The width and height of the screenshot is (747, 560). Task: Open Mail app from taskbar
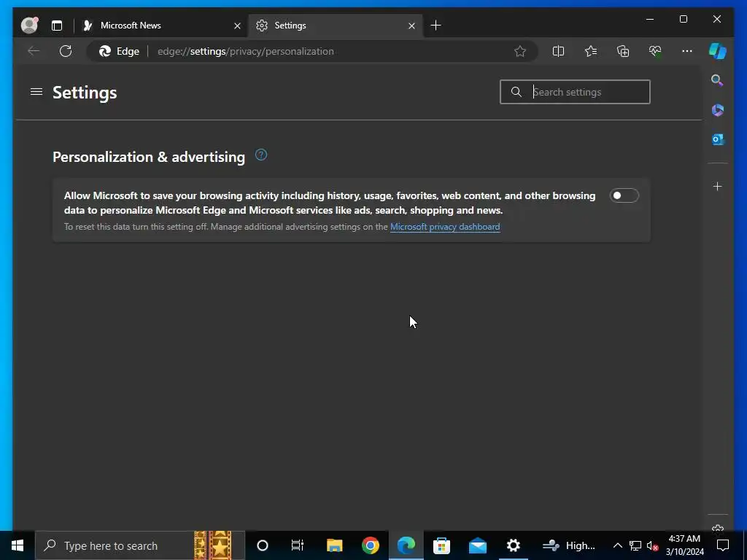pos(477,545)
